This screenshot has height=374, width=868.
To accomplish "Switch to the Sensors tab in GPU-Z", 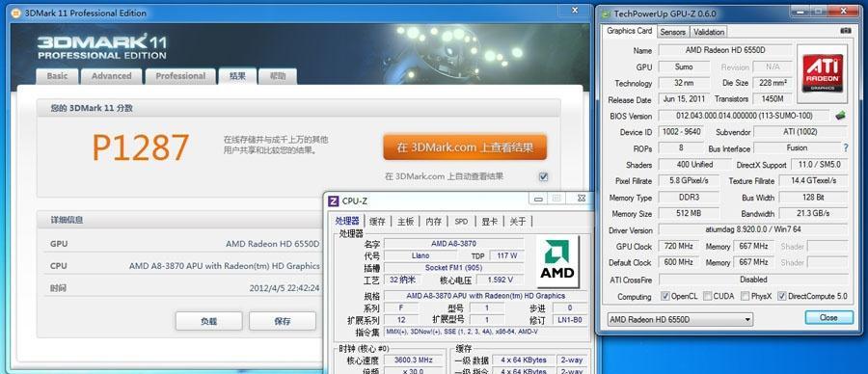I will pos(673,32).
